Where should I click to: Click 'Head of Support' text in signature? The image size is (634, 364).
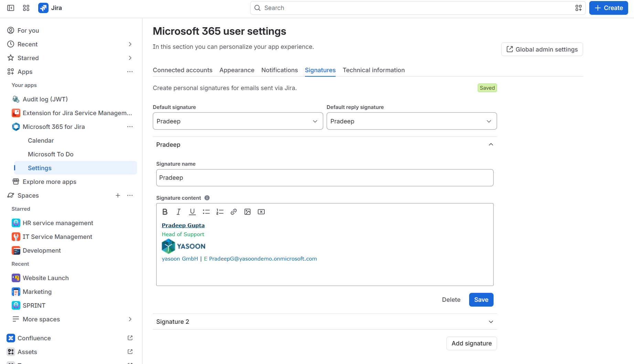[183, 234]
